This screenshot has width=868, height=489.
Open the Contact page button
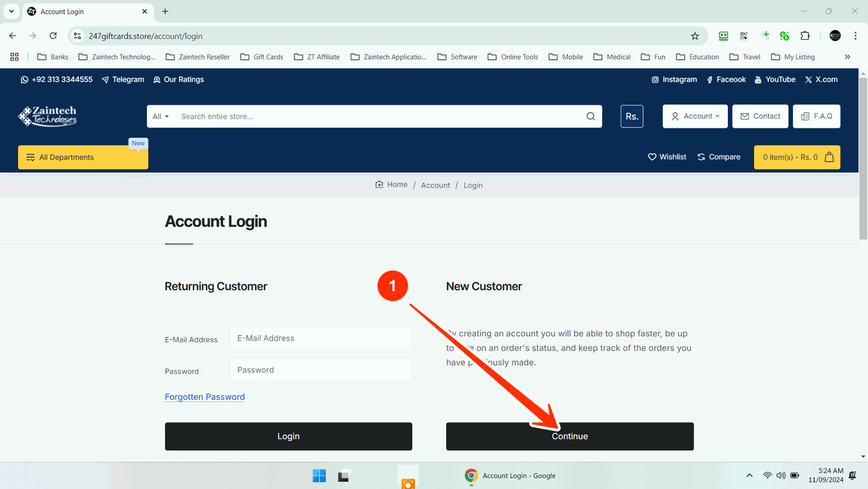[x=760, y=117]
